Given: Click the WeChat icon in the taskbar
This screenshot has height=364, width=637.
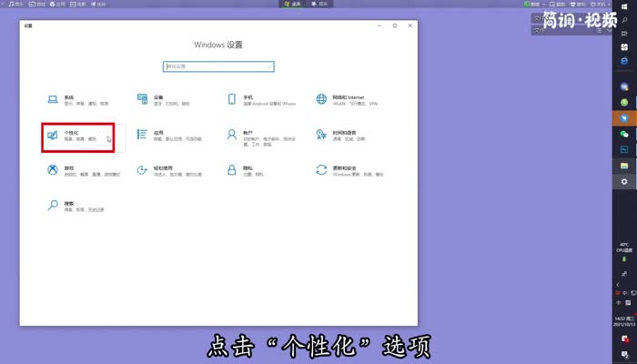Looking at the screenshot, I should click(624, 134).
